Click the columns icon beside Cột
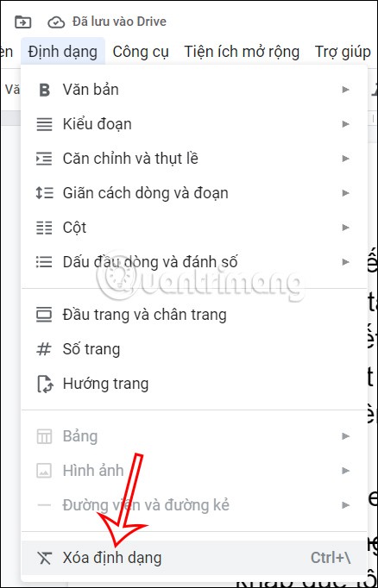The width and height of the screenshot is (378, 588). pos(44,228)
